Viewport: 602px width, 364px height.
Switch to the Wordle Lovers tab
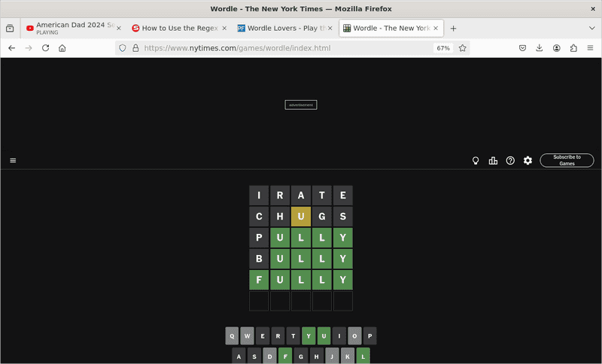[x=285, y=29]
